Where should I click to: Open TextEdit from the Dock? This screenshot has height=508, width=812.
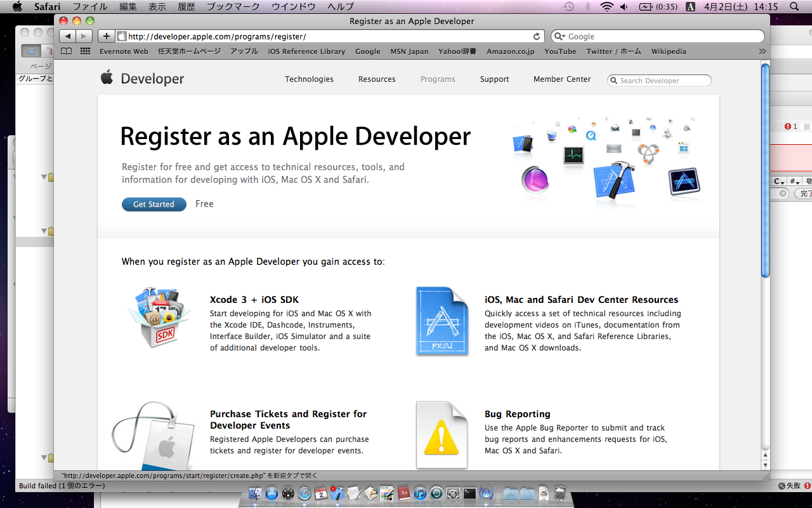tap(354, 493)
